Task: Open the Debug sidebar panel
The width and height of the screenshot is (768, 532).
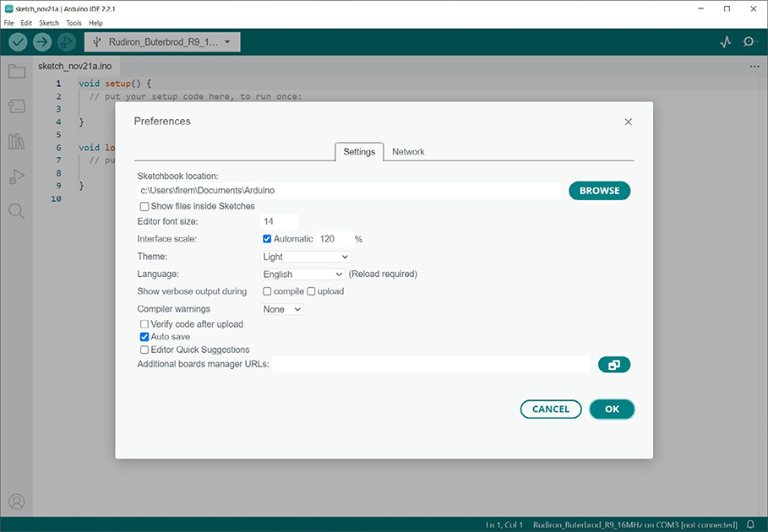Action: (17, 176)
